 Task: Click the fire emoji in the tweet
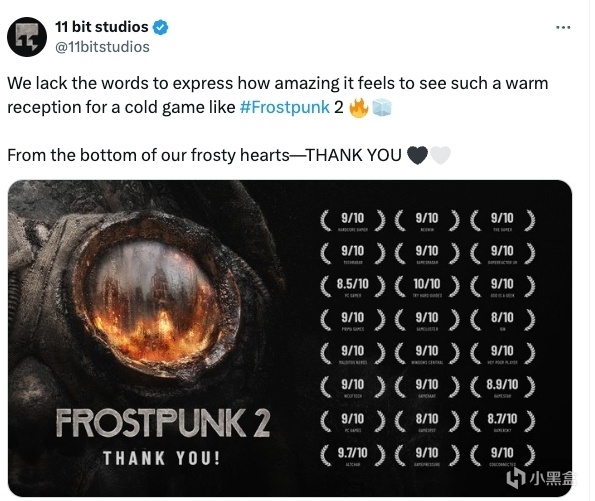click(359, 108)
